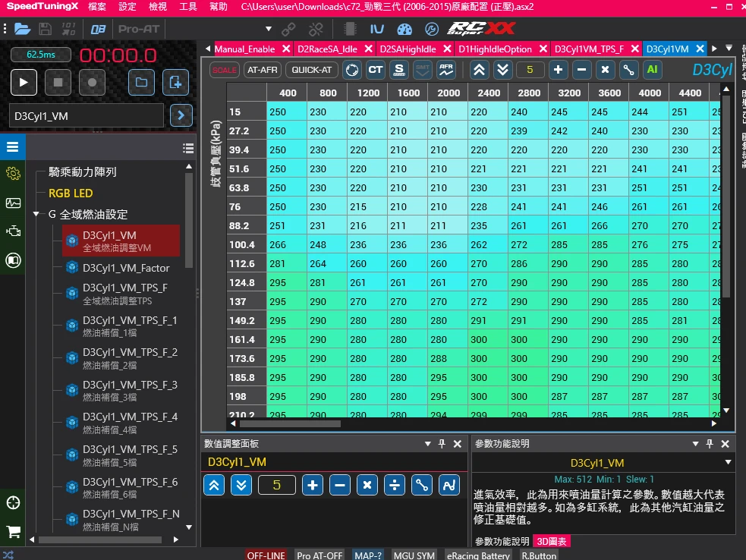
Task: Click the OB toolbar icon
Action: click(98, 29)
